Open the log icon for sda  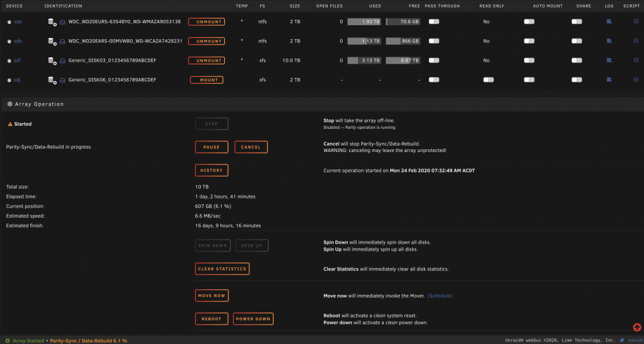[609, 21]
